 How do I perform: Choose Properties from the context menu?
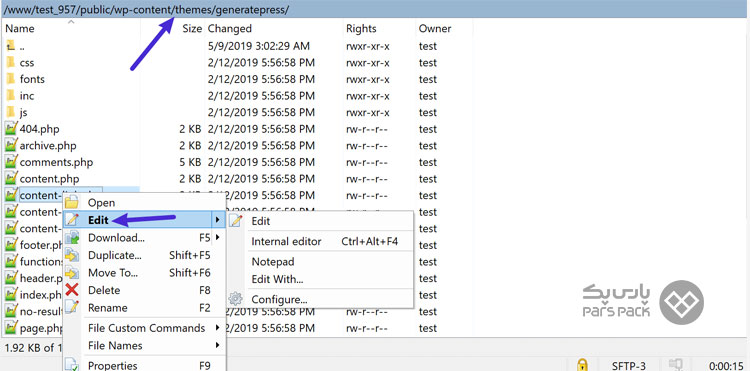click(112, 365)
